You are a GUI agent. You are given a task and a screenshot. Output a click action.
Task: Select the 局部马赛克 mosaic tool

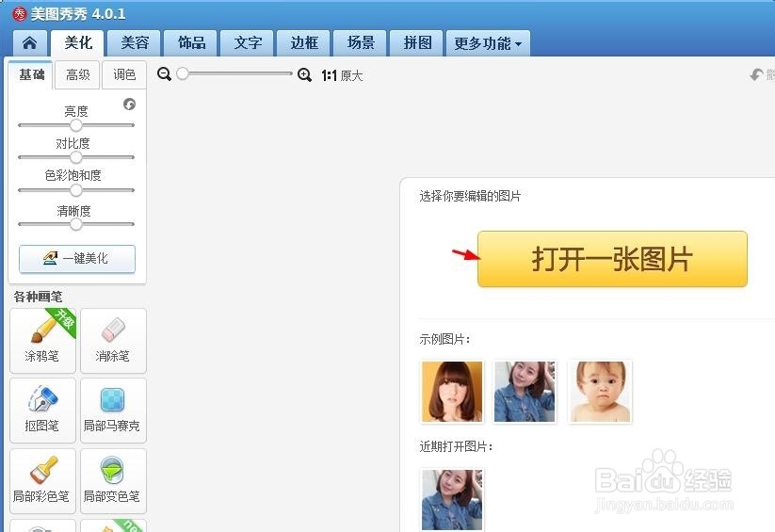[113, 411]
